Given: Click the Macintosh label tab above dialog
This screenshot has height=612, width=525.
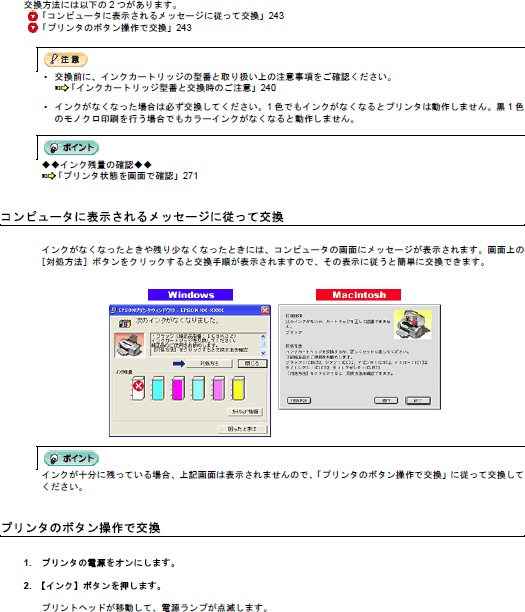Looking at the screenshot, I should pos(358,295).
